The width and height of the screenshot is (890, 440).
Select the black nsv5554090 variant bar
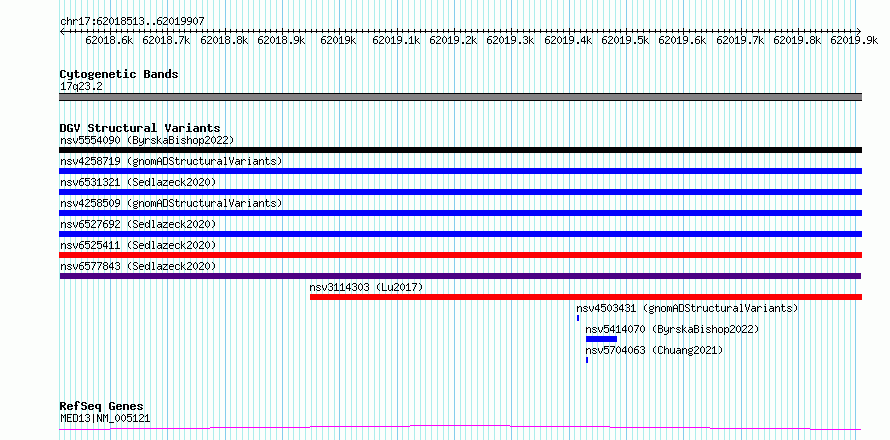[x=461, y=150]
